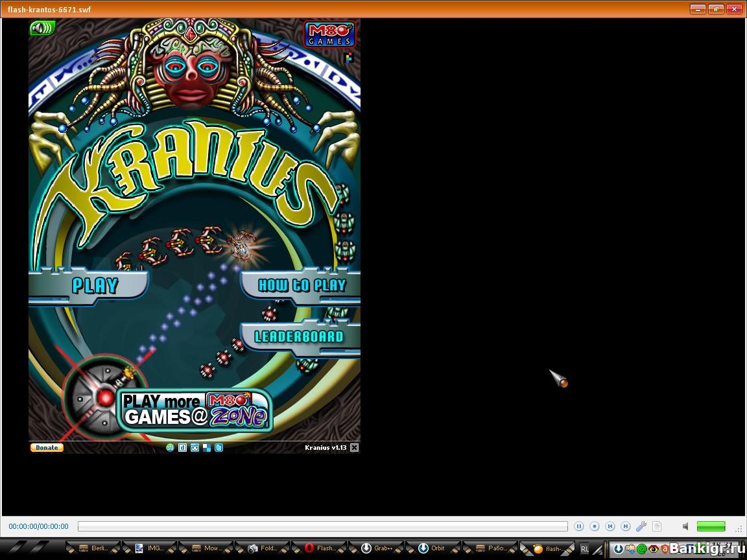Switch to the Fold... taskbar window

point(263,548)
